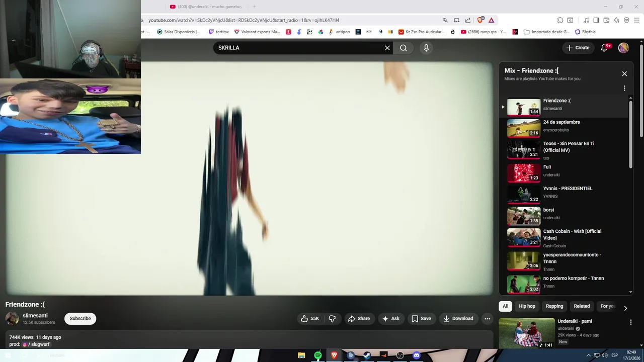Click the browser address bar URL
Viewport: 644px width, 362px height.
(x=244, y=20)
